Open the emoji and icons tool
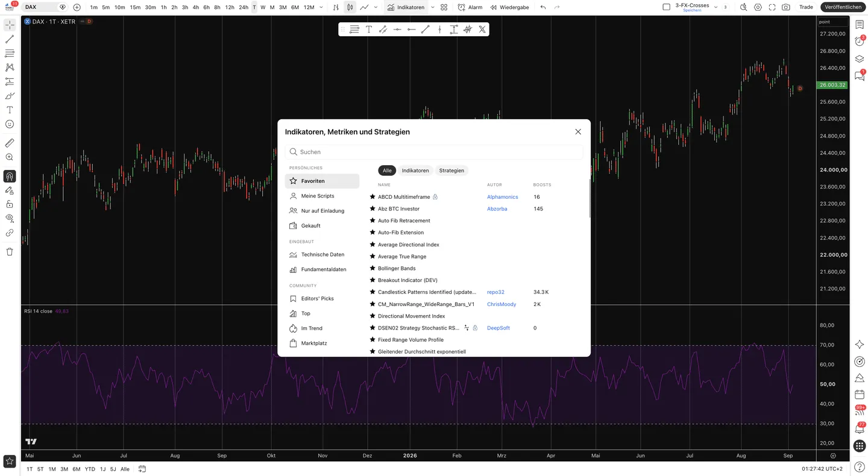The image size is (868, 476). point(10,124)
